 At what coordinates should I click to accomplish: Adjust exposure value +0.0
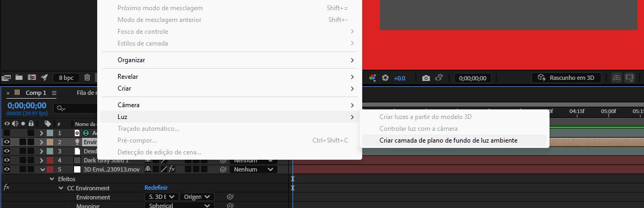point(400,78)
